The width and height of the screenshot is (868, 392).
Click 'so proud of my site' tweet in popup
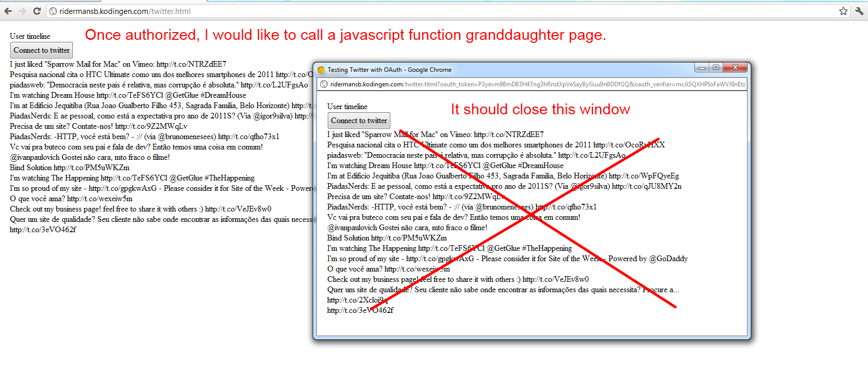pos(507,259)
